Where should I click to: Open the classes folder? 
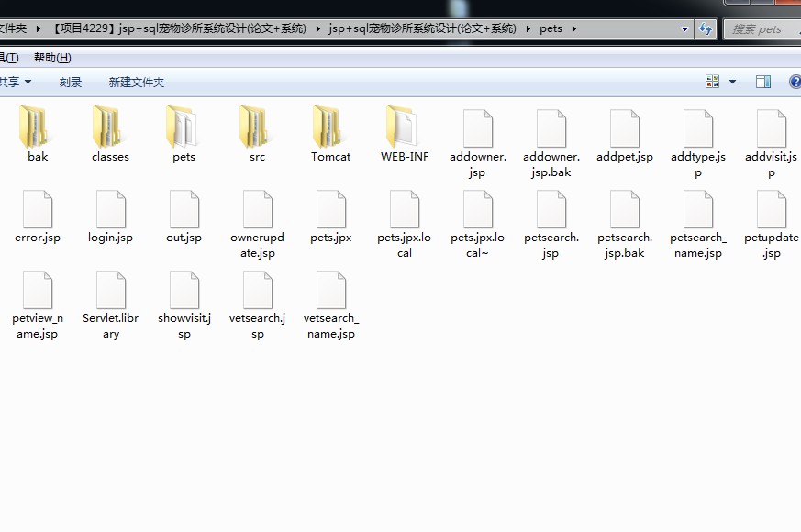[x=107, y=127]
